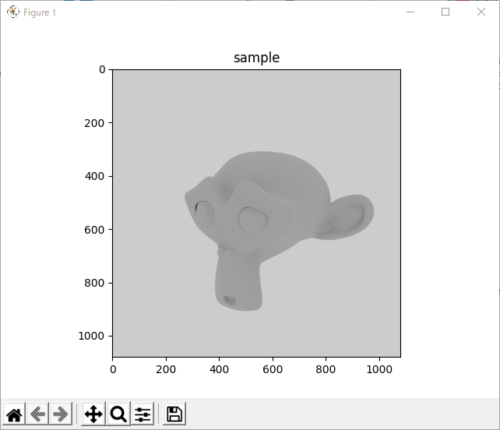
Task: Save the figure using the floppy disk icon
Action: 174,414
